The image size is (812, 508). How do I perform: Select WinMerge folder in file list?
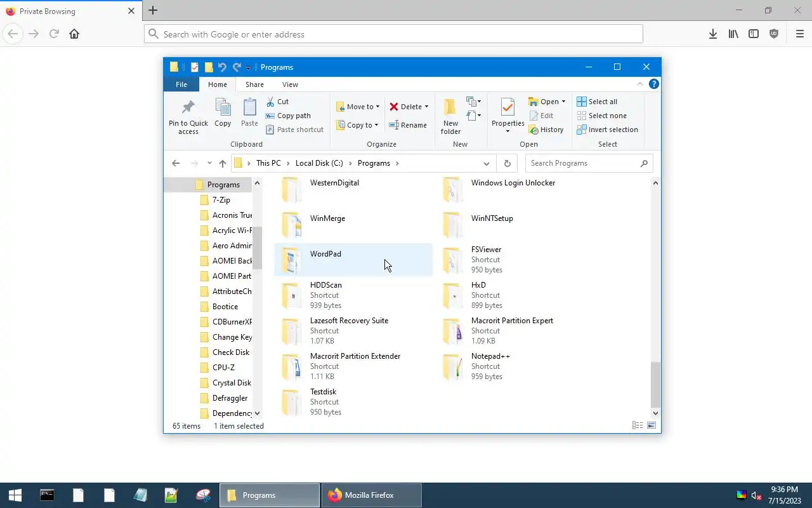pos(353,224)
